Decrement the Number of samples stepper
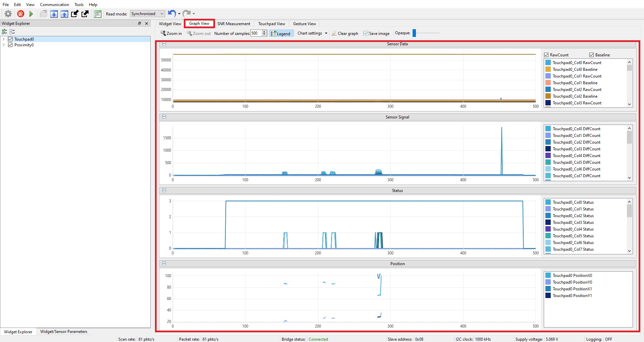 tap(264, 35)
